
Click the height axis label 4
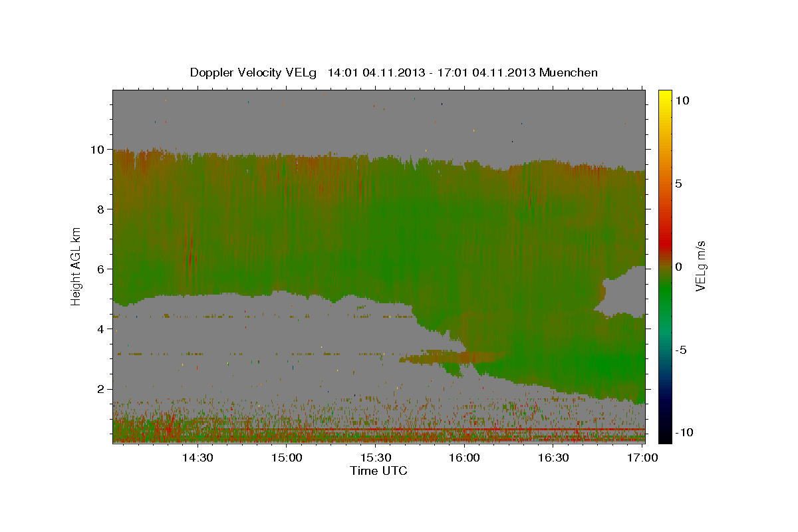(102, 329)
